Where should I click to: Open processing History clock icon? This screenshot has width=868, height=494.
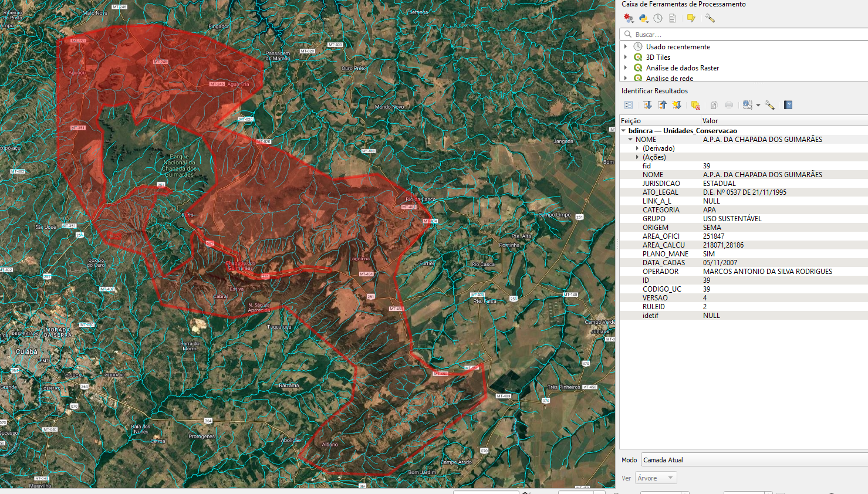[x=658, y=18]
